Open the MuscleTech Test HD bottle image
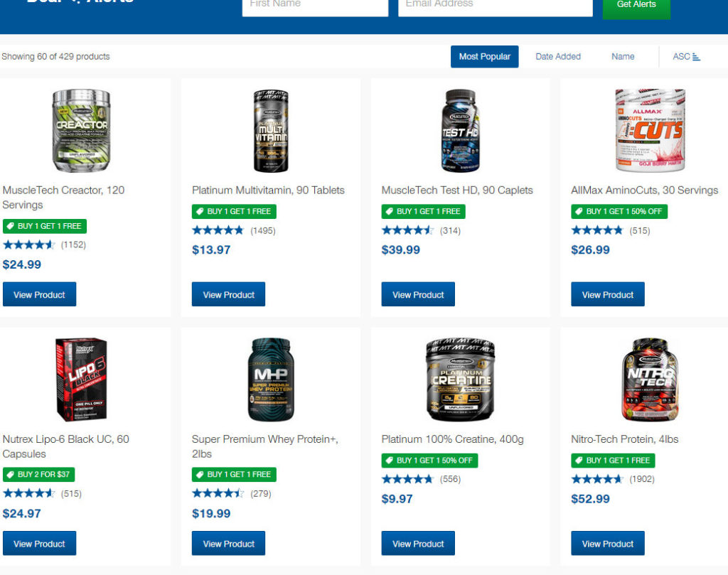 coord(460,130)
